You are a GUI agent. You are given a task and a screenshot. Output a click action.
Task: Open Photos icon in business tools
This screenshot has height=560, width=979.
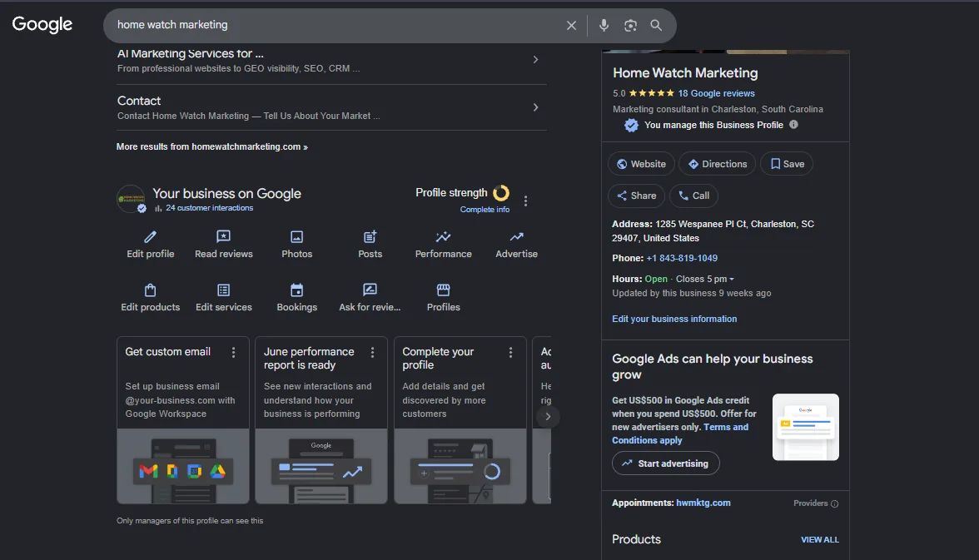[296, 236]
